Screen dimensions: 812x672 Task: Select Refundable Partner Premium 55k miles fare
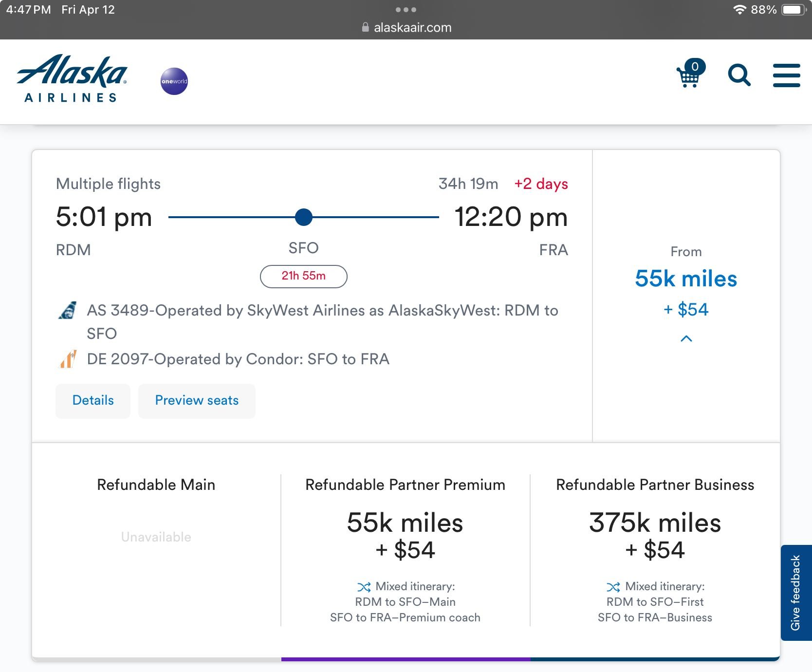[405, 536]
